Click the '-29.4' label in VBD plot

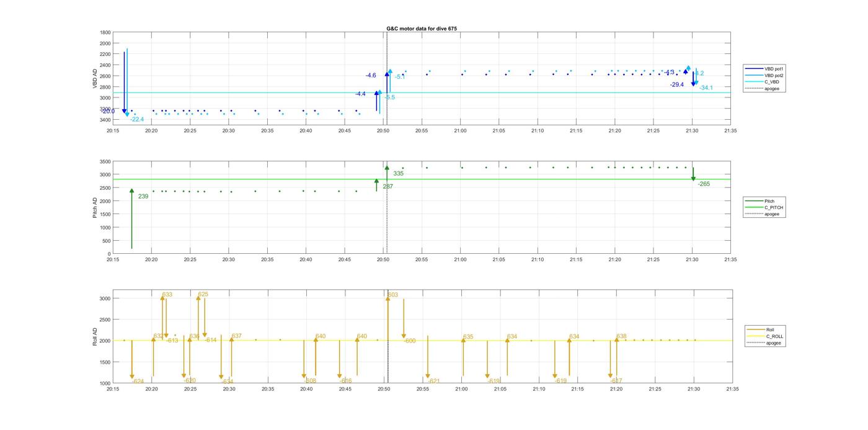[x=677, y=84]
